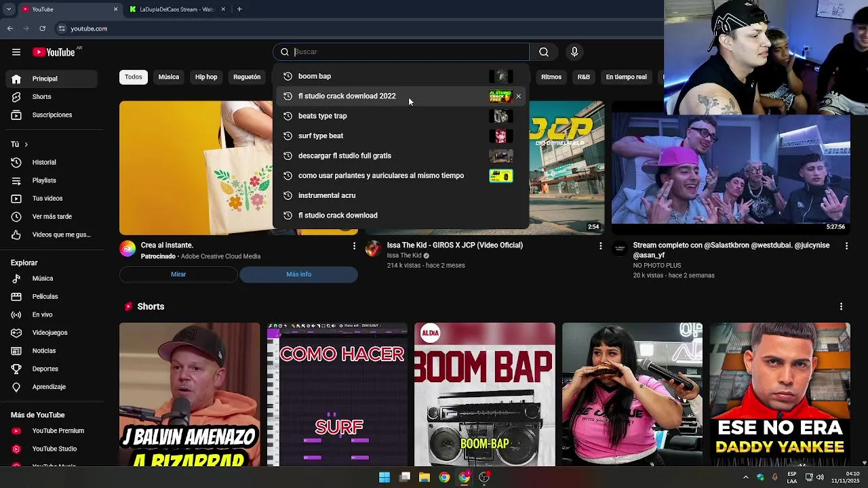The height and width of the screenshot is (488, 868).
Task: Open options menu for Crea al instante ad
Action: point(354,246)
